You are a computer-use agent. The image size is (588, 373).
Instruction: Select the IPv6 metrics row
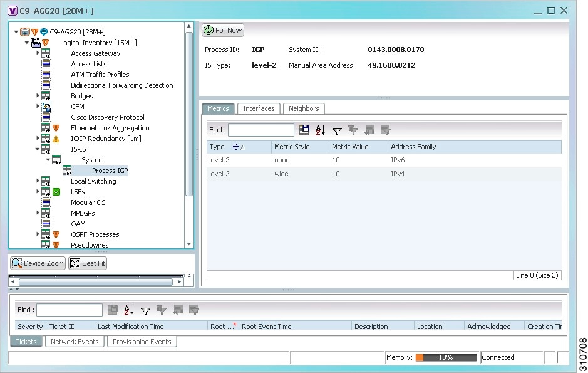coord(384,160)
